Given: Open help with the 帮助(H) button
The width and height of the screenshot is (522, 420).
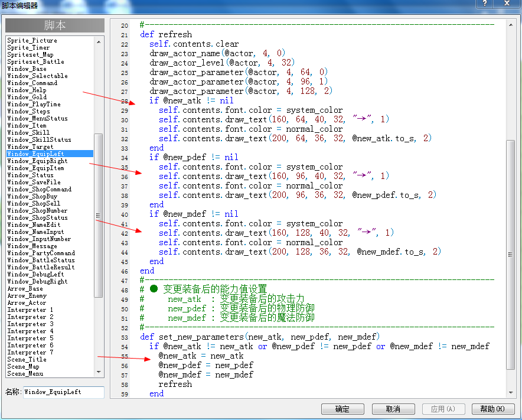Looking at the screenshot, I should click(x=493, y=409).
